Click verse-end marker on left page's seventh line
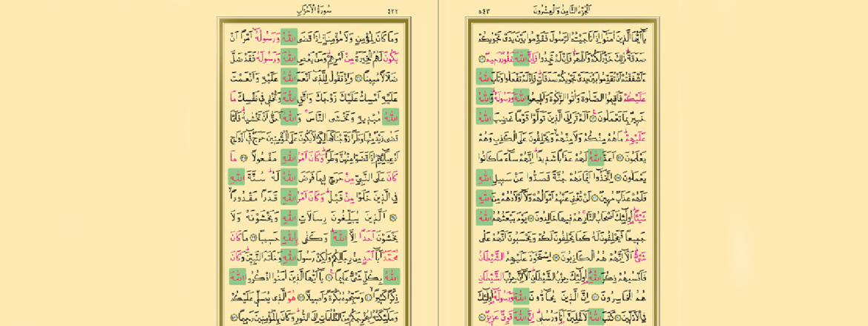868x326 pixels. pos(243,157)
